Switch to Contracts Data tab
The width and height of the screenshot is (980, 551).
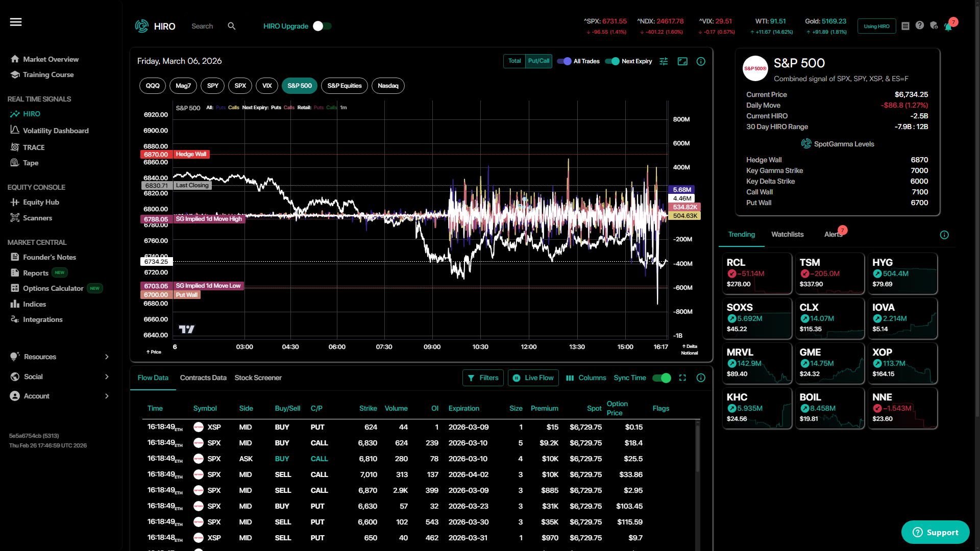203,378
